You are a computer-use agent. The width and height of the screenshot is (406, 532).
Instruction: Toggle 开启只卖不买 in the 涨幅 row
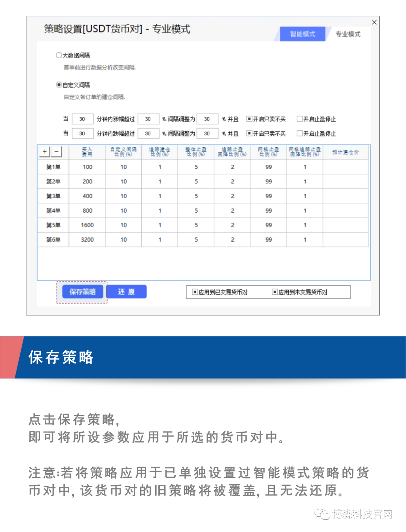[249, 119]
